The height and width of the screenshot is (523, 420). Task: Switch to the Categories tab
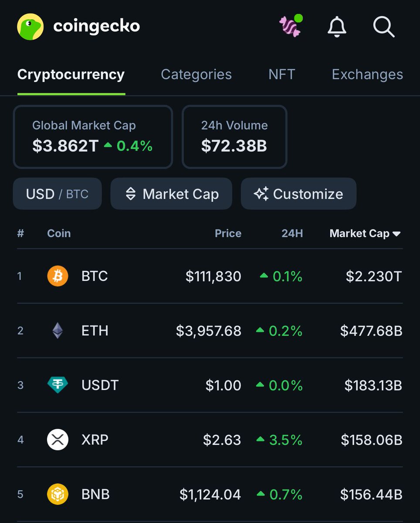click(196, 75)
